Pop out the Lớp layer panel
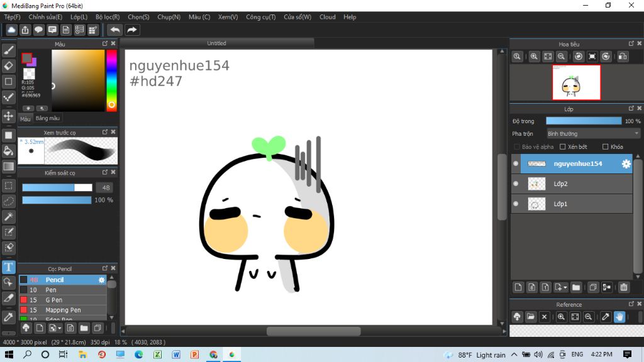The width and height of the screenshot is (644, 362). tap(631, 108)
